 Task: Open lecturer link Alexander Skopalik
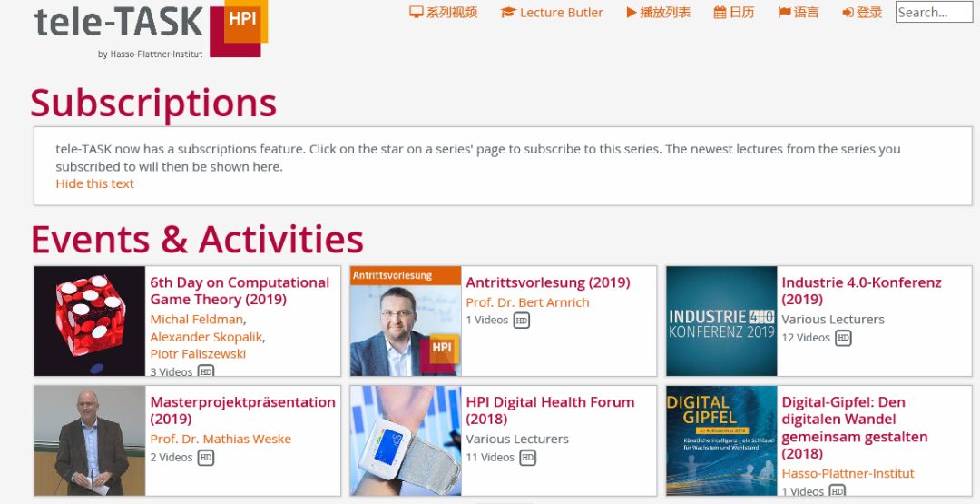206,336
